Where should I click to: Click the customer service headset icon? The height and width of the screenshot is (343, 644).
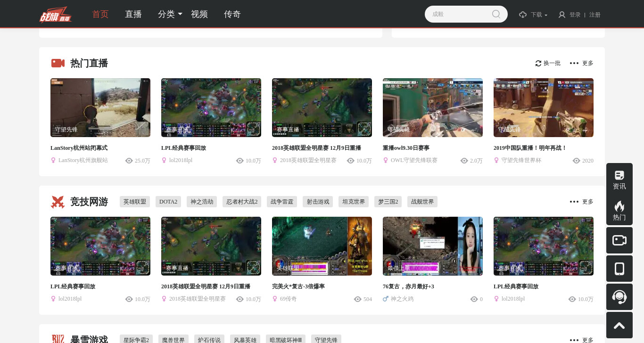pyautogui.click(x=619, y=297)
